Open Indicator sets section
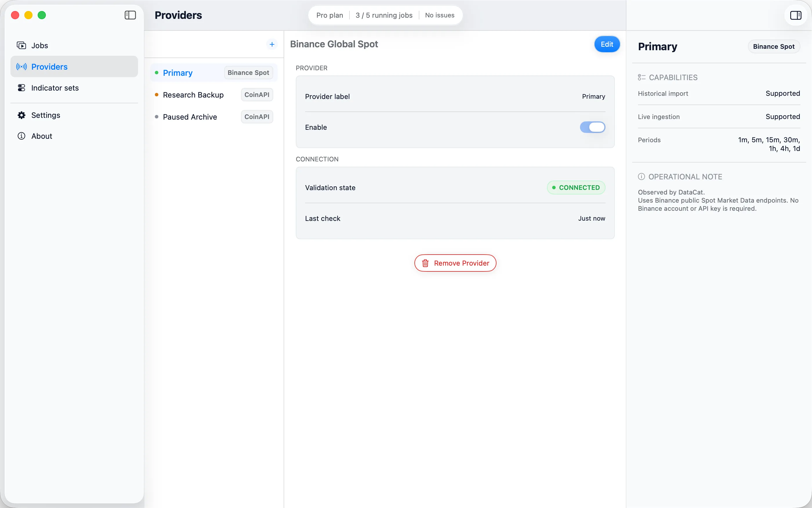This screenshot has width=812, height=508. tap(74, 88)
